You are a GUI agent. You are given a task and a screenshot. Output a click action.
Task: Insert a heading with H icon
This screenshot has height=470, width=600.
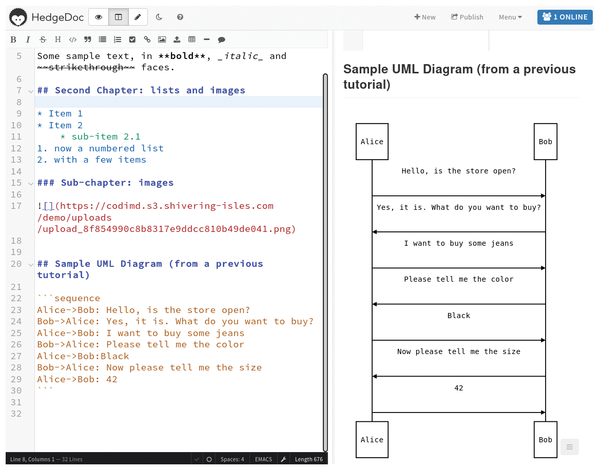coord(58,39)
